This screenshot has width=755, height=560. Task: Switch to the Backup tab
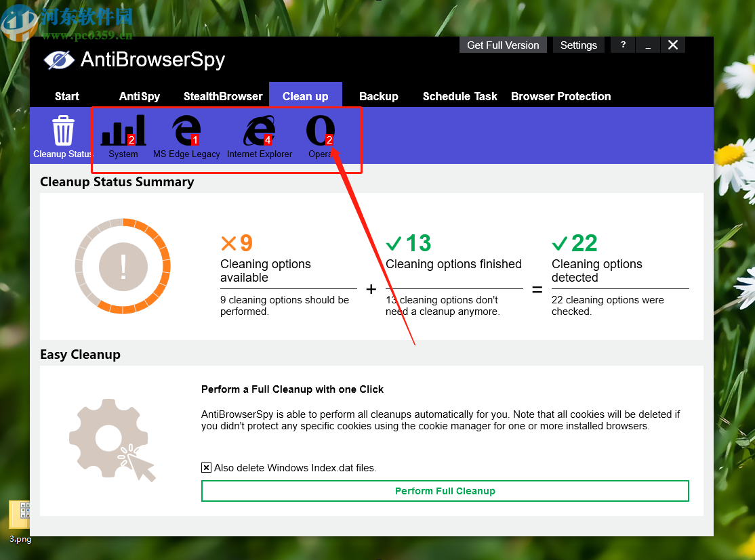(x=379, y=96)
